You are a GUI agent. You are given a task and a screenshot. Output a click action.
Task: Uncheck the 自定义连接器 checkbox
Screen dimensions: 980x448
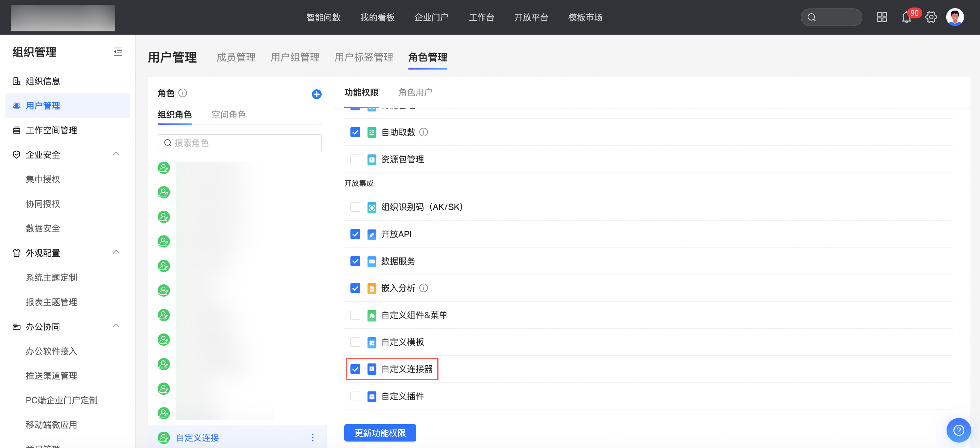click(x=355, y=369)
